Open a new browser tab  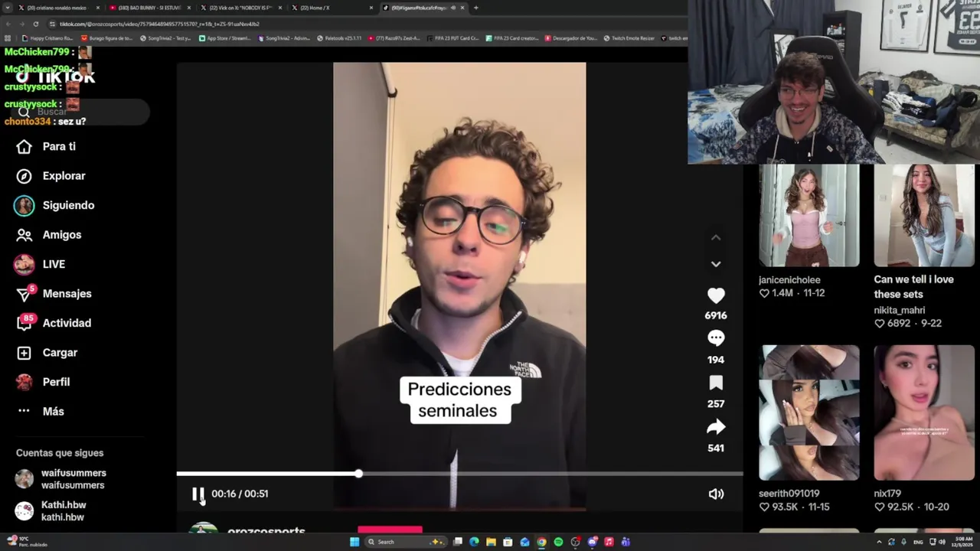(x=475, y=8)
